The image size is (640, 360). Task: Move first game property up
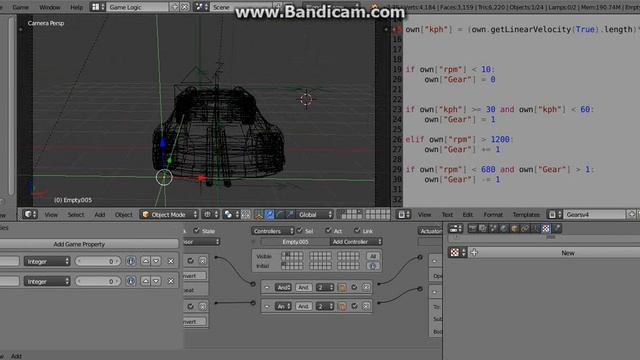point(146,261)
